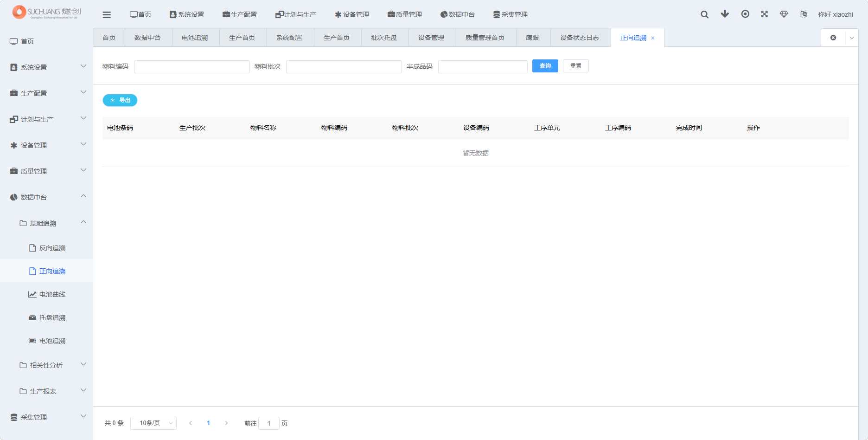Viewport: 868px width, 440px height.
Task: Click the 前往 page number input
Action: pos(269,423)
